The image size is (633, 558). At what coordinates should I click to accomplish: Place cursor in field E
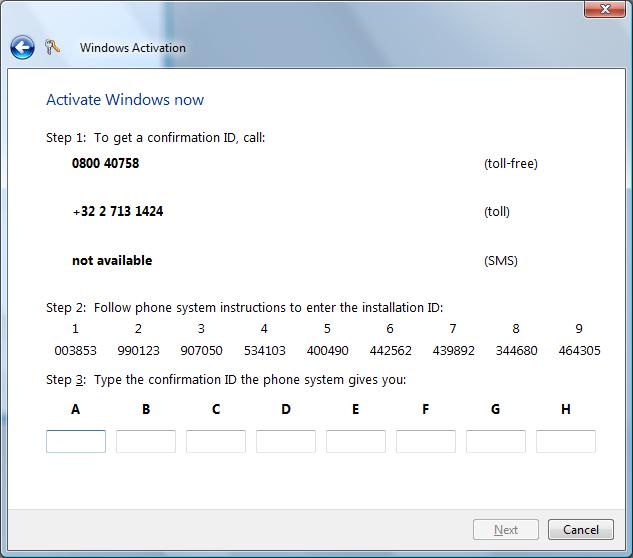[x=356, y=441]
